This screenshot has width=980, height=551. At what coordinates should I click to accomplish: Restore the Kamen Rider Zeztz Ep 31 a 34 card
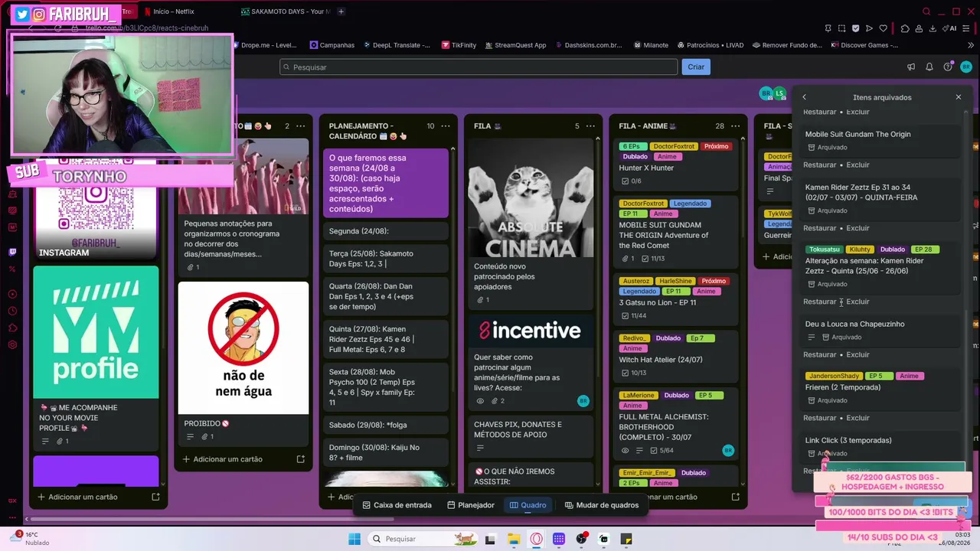819,228
